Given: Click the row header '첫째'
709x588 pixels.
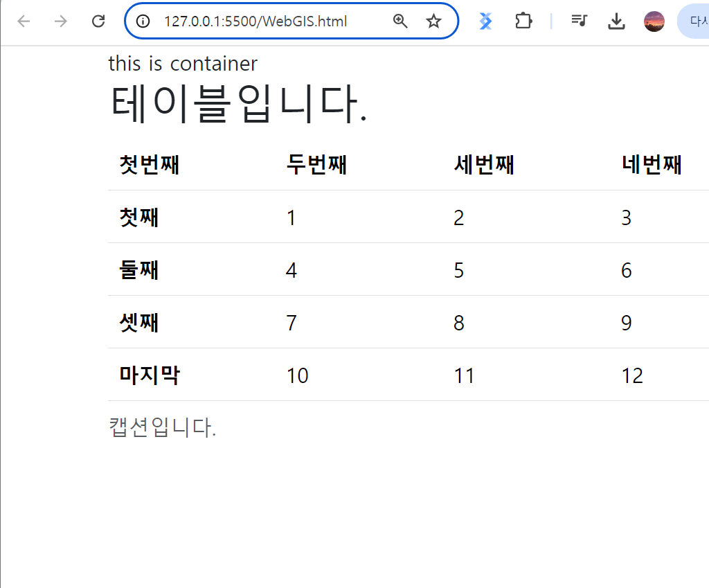Looking at the screenshot, I should coord(138,217).
